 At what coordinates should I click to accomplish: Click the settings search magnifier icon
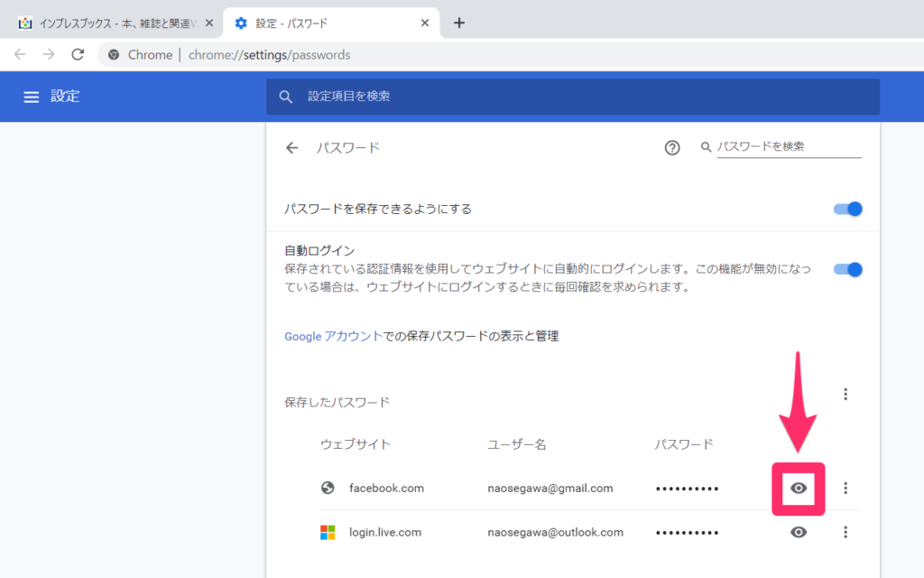(286, 97)
